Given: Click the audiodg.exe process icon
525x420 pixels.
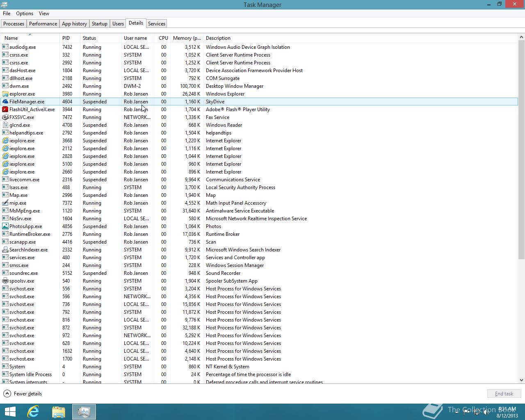Looking at the screenshot, I should click(5, 47).
